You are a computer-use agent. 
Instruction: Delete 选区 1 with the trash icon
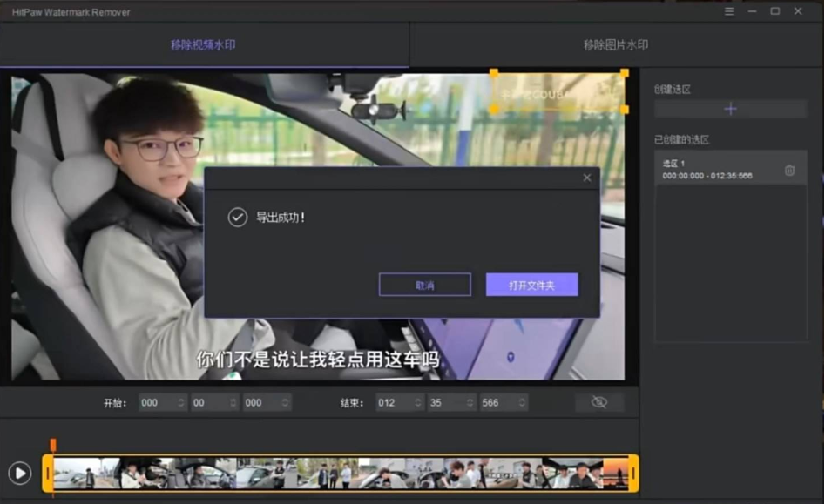[x=789, y=171]
